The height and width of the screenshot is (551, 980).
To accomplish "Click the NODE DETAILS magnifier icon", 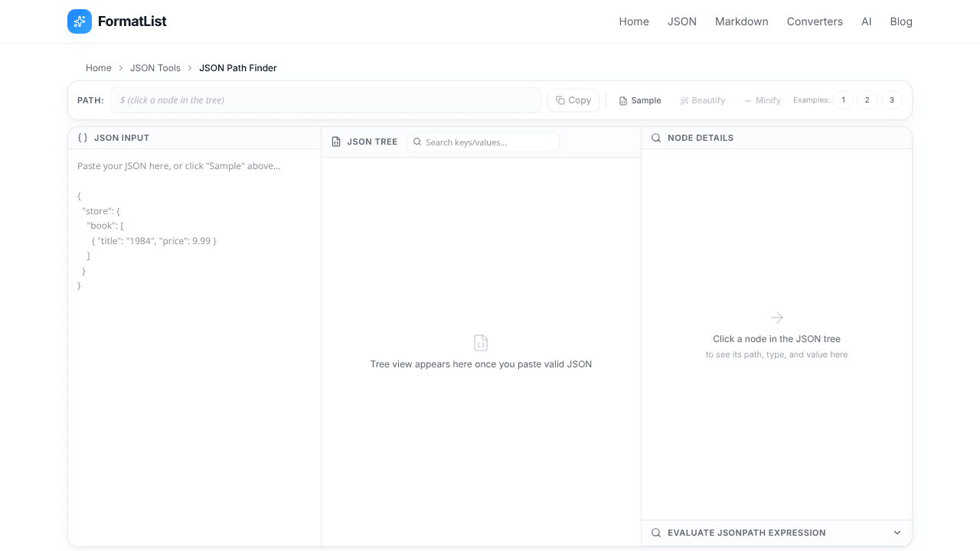I will pyautogui.click(x=656, y=138).
